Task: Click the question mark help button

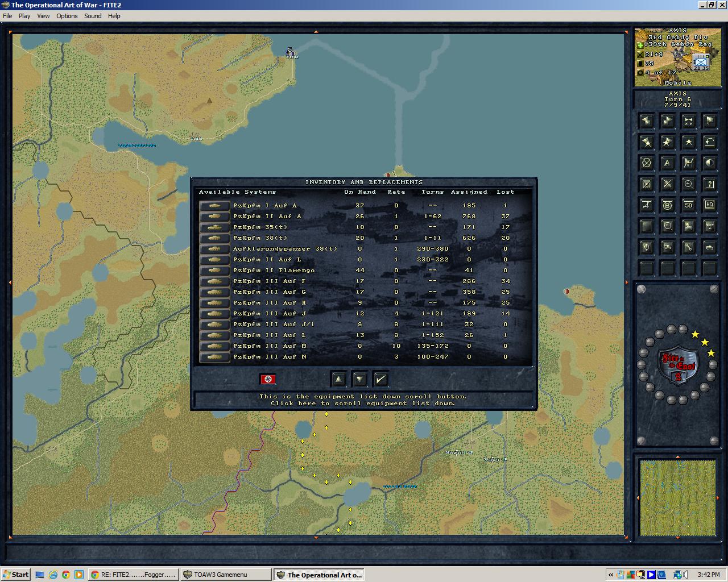Action: pyautogui.click(x=709, y=184)
